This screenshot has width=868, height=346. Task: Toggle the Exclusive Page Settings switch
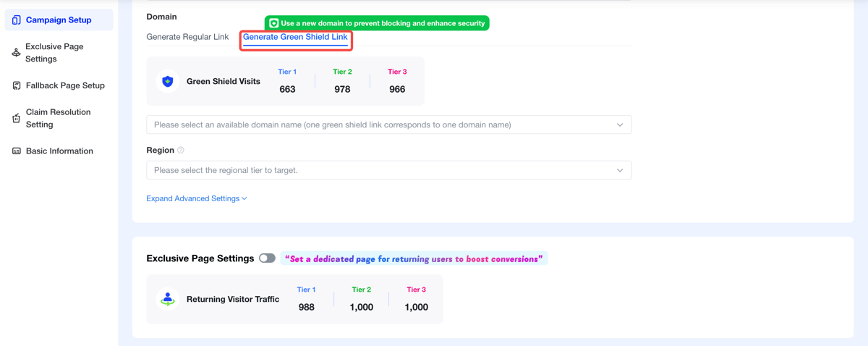click(267, 258)
